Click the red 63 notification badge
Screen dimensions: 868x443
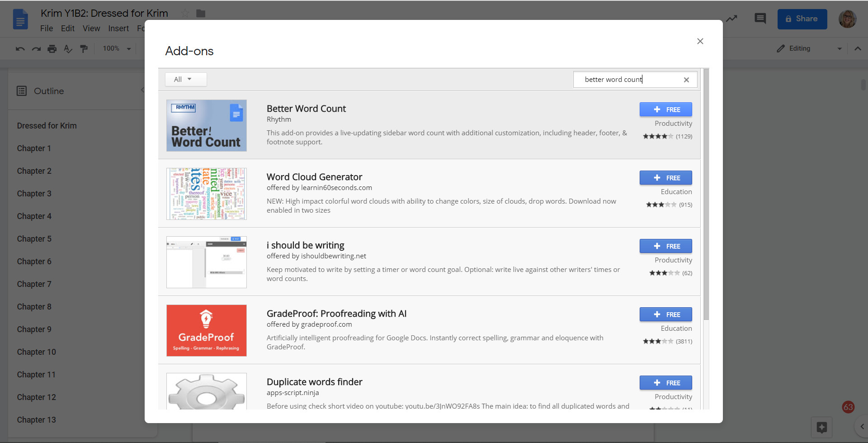coord(848,407)
